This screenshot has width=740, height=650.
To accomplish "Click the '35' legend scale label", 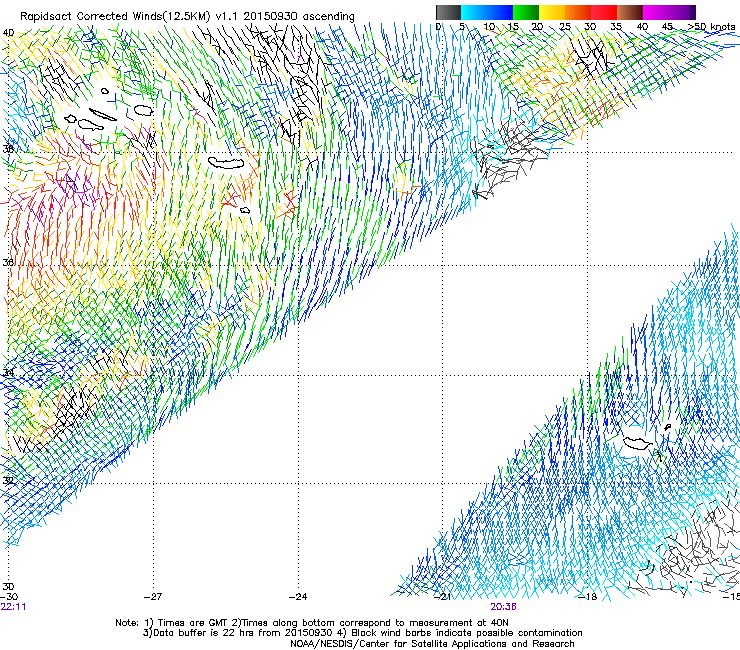I will 616,26.
